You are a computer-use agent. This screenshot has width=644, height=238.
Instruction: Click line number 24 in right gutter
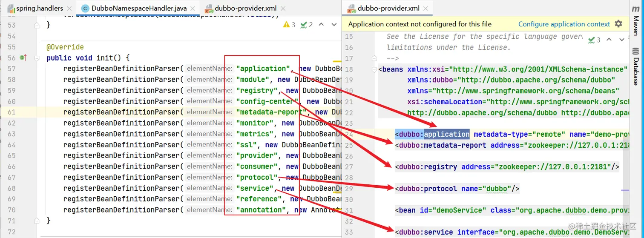pyautogui.click(x=349, y=135)
